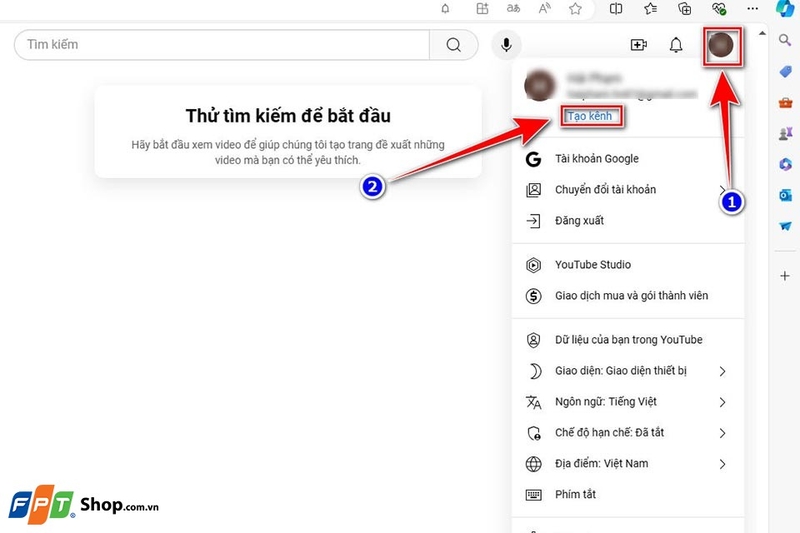This screenshot has height=533, width=800.
Task: Expand Chế độ hạn chế: Đã tắt chevron
Action: point(722,433)
